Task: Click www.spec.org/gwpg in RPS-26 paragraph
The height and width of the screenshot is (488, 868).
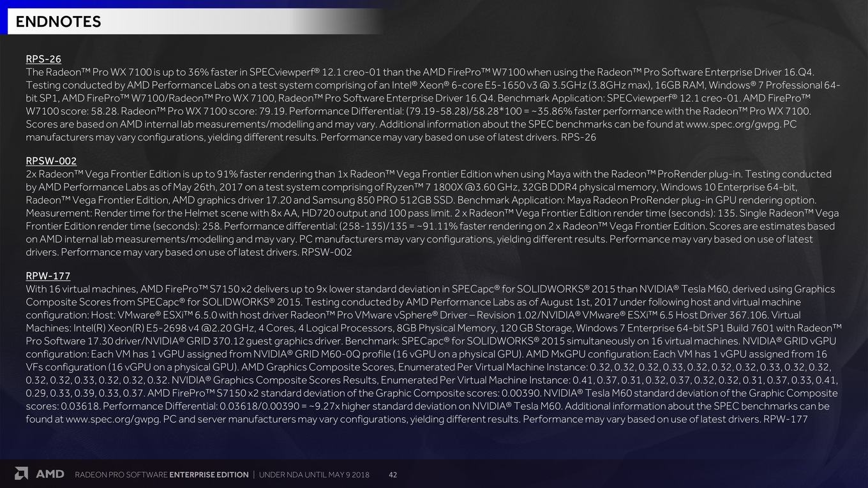Action: tap(733, 124)
